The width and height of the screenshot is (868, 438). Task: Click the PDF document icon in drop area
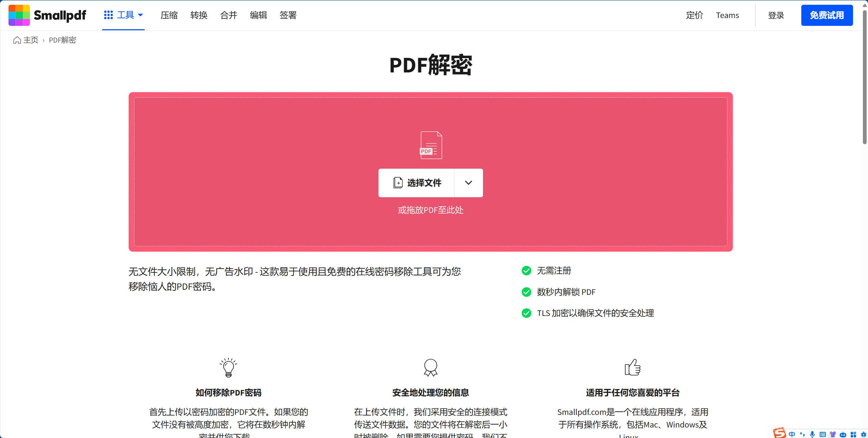(431, 145)
